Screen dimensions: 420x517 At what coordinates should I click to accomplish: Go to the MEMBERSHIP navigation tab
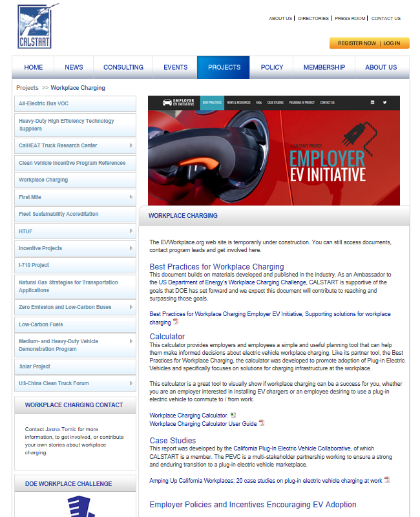click(324, 67)
